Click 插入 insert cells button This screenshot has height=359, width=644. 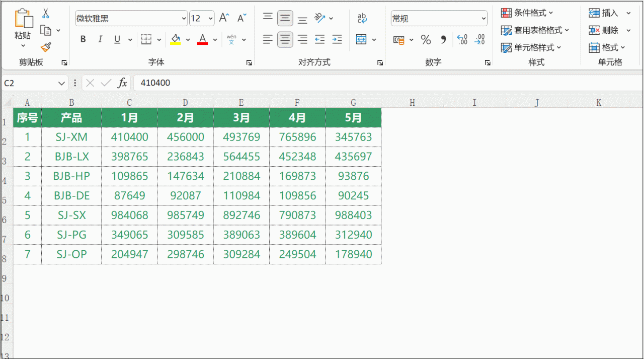click(603, 13)
